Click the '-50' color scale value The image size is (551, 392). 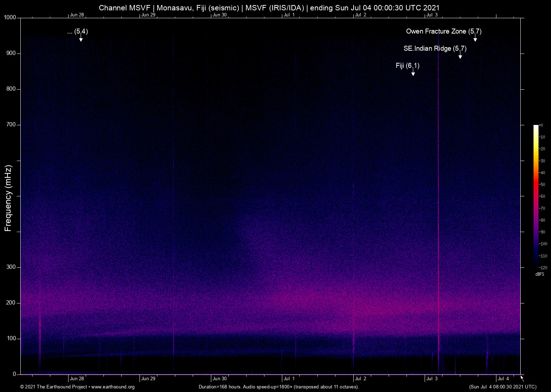click(542, 185)
